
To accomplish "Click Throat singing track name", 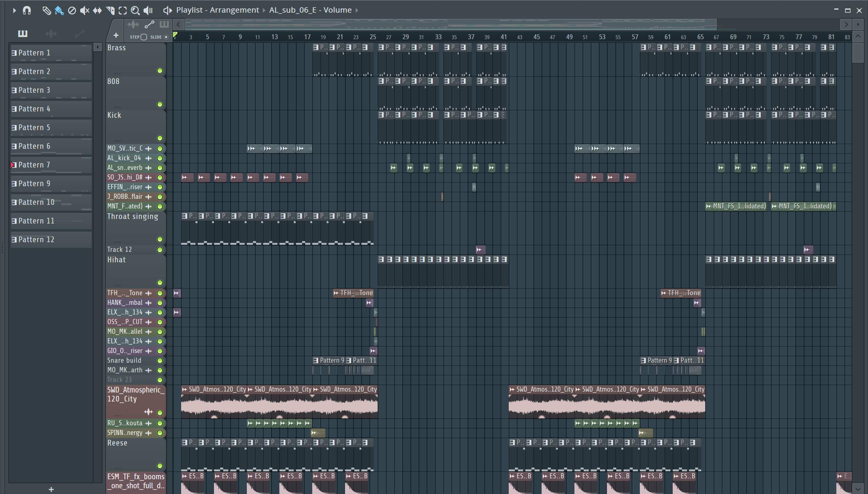I will (x=133, y=217).
